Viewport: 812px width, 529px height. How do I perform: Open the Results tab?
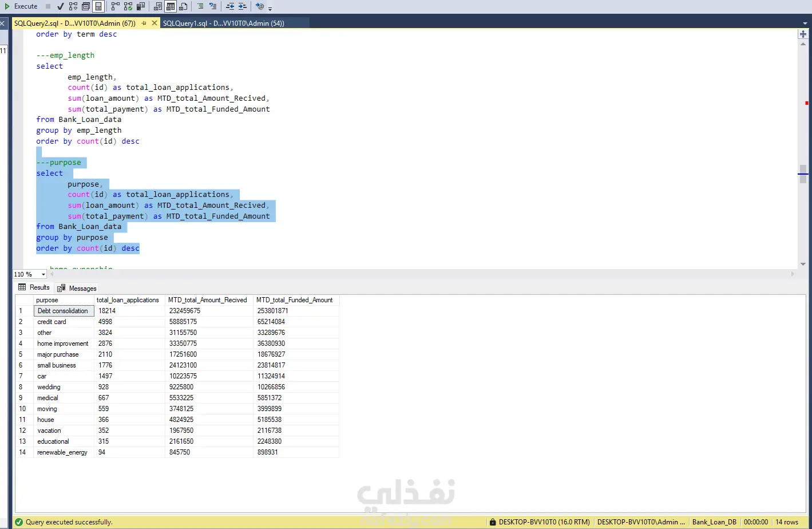tap(34, 287)
